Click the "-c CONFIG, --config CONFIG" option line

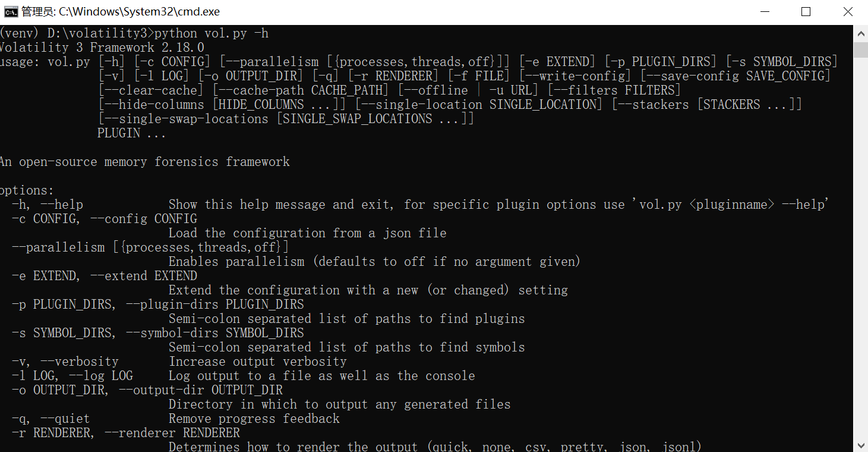point(105,219)
